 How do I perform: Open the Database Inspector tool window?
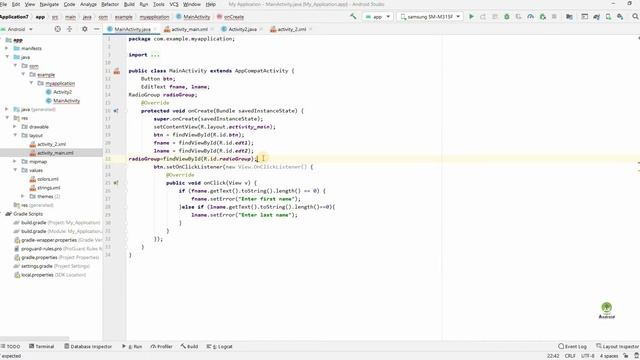pos(88,347)
